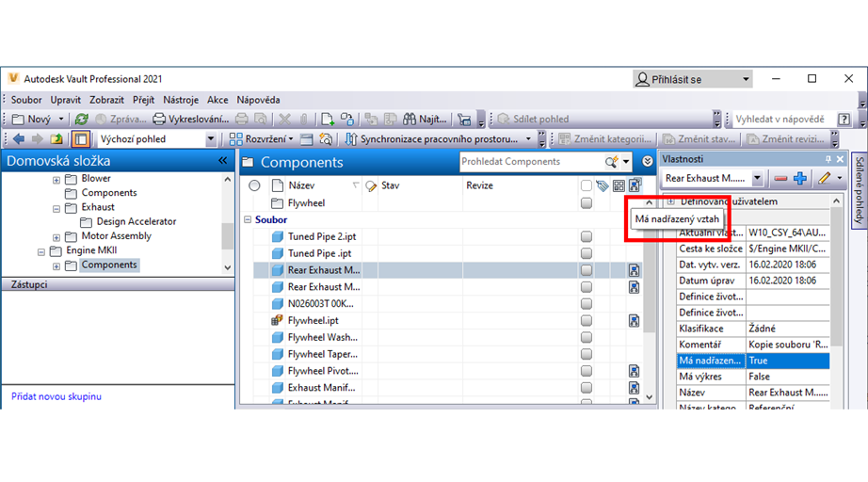
Task: Toggle checkbox for Flywheel folder row
Action: tap(587, 203)
